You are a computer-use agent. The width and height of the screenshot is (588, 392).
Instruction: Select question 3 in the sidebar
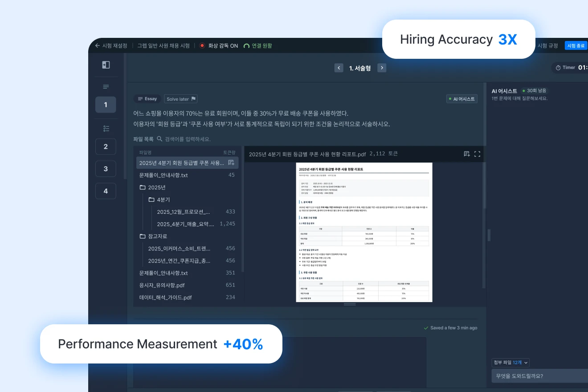106,169
